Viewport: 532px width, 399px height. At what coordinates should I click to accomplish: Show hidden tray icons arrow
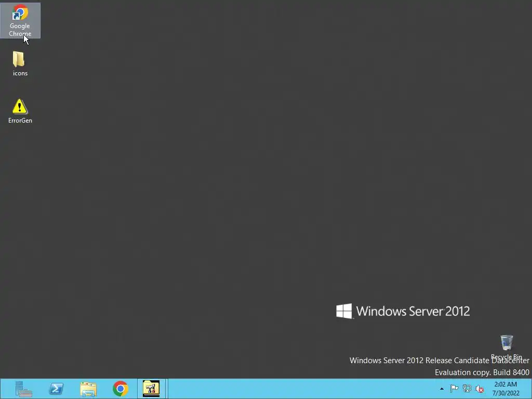point(442,389)
